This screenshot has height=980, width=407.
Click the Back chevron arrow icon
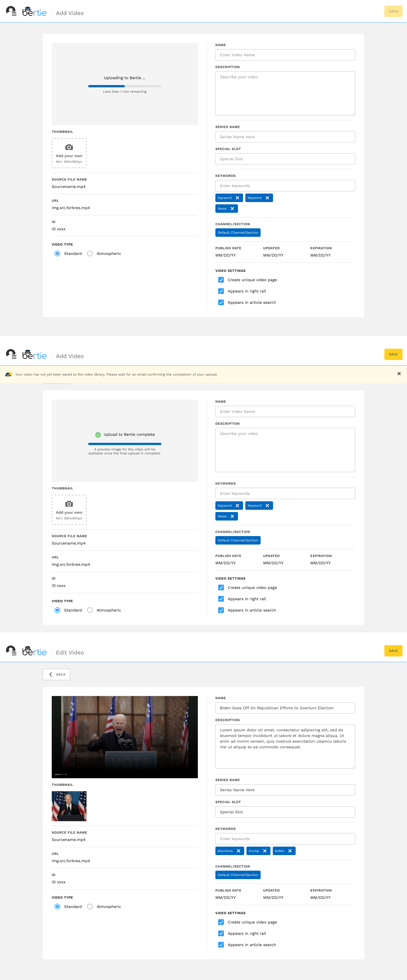[x=51, y=675]
